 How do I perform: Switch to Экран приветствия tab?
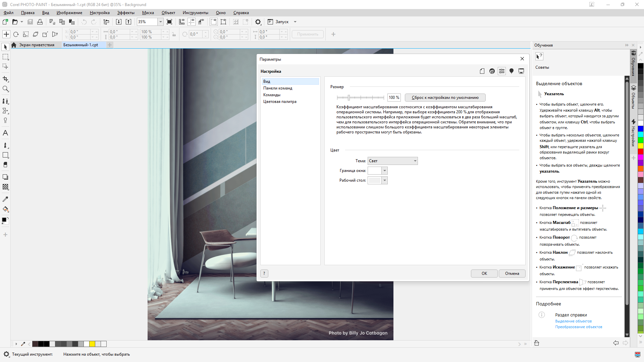[37, 45]
